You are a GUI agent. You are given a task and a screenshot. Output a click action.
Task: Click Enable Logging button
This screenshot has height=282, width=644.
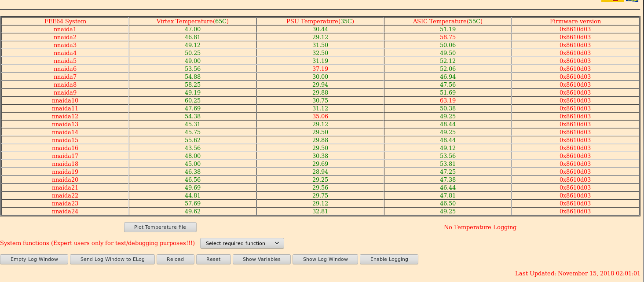(389, 259)
